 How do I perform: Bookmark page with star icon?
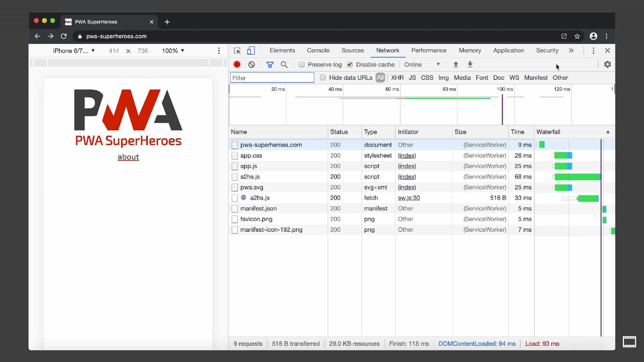[577, 36]
